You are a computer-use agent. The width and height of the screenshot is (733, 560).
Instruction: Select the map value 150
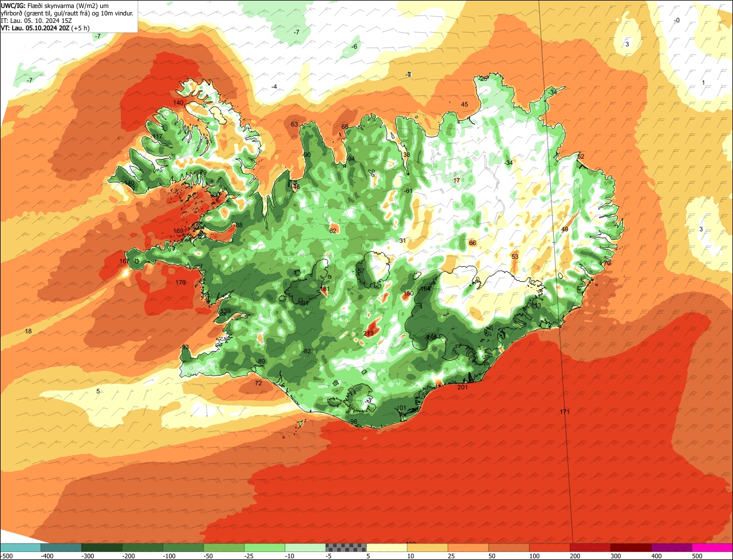408,293
